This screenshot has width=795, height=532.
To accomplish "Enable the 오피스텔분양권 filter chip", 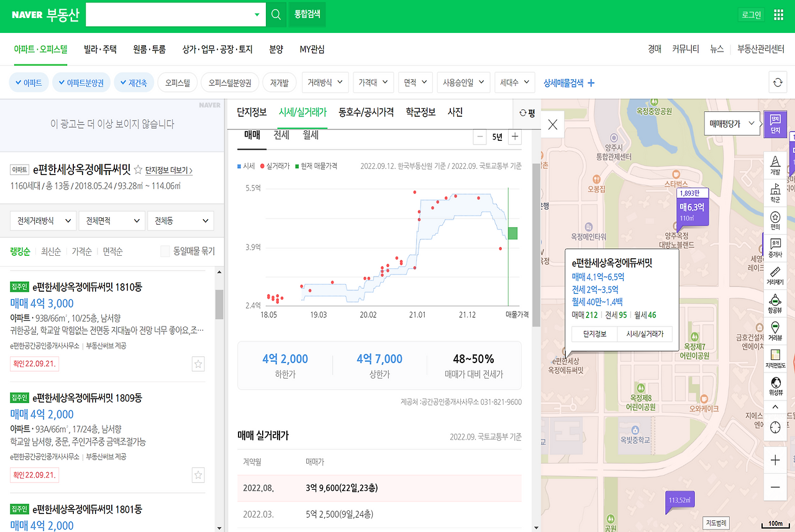I will (230, 83).
